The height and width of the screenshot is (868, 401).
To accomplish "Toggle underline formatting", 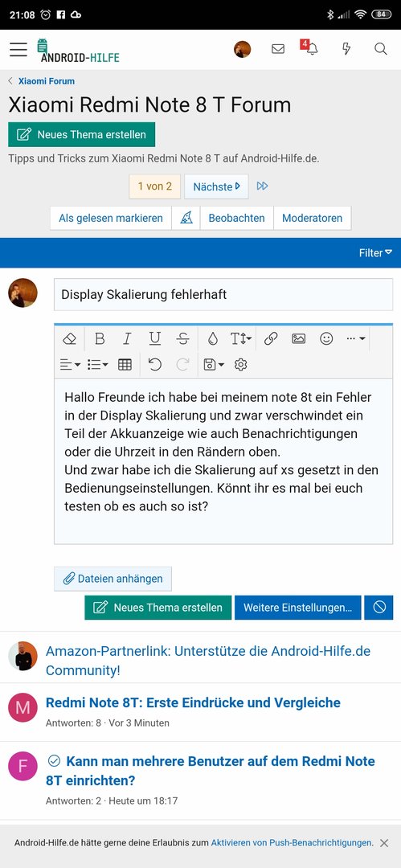I will (155, 339).
